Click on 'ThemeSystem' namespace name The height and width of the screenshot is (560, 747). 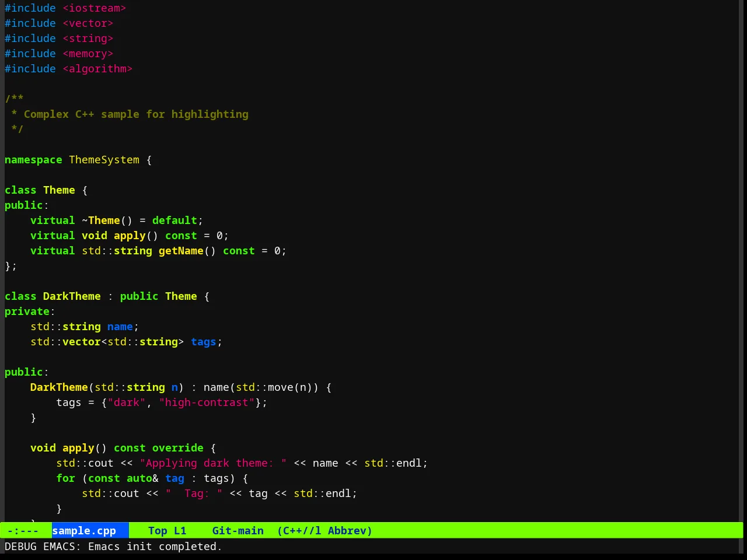104,160
